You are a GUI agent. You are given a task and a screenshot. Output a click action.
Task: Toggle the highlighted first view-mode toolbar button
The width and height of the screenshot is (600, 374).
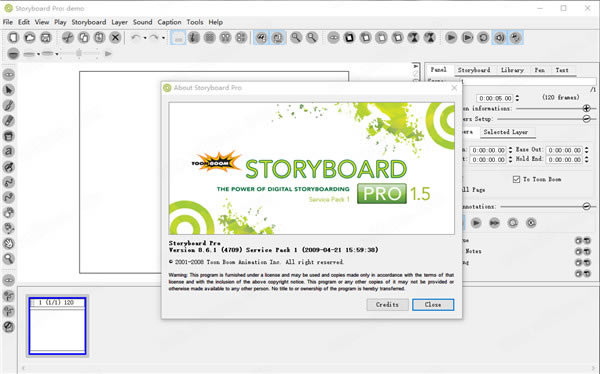(x=178, y=38)
